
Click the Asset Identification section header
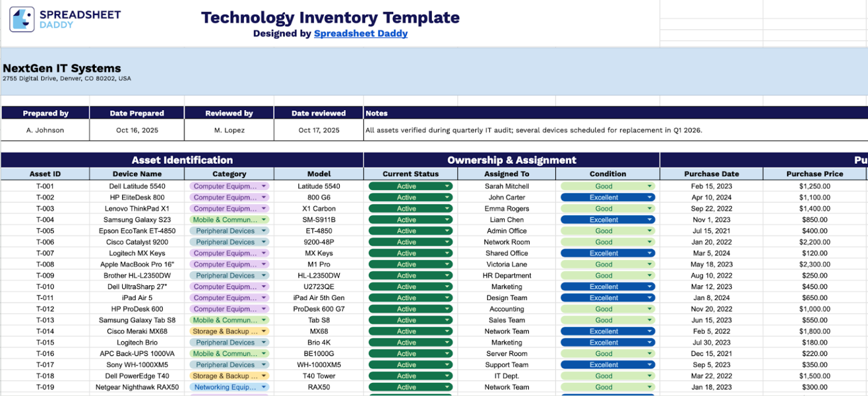[182, 160]
